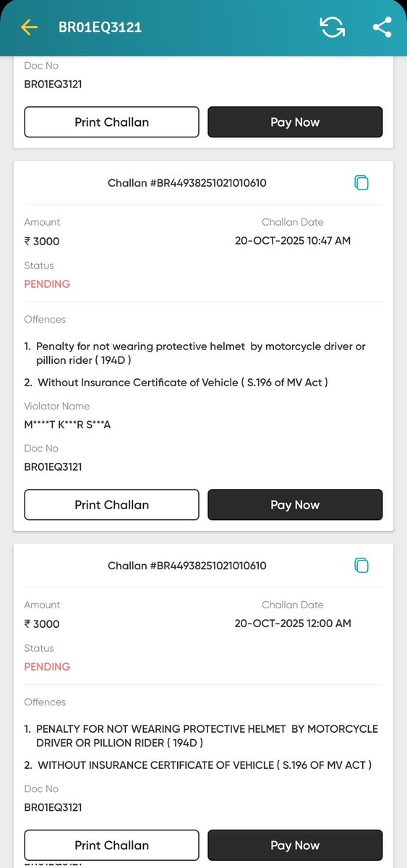The height and width of the screenshot is (868, 407).
Task: Select violator name M****T K***R S***A
Action: (67, 425)
